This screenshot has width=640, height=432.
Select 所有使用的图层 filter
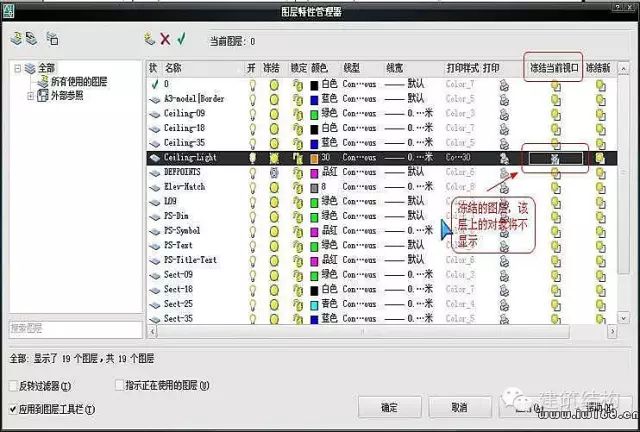point(78,82)
